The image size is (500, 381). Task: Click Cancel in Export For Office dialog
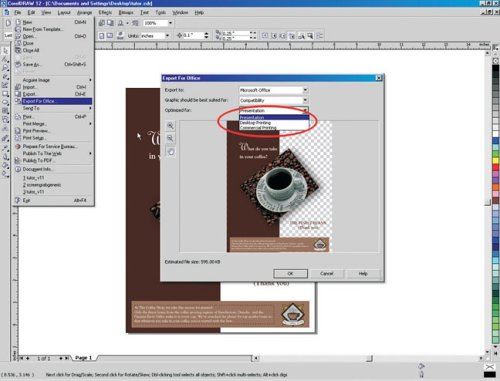(327, 274)
